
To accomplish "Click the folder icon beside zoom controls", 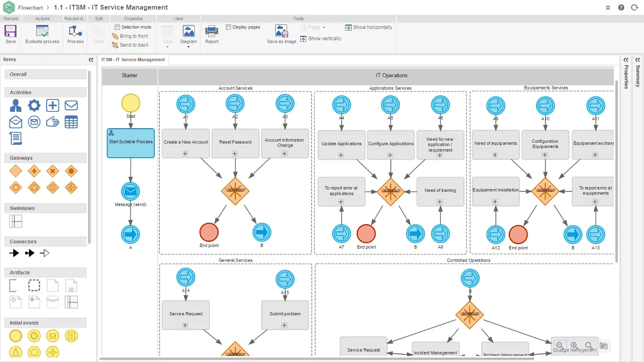I will (603, 346).
